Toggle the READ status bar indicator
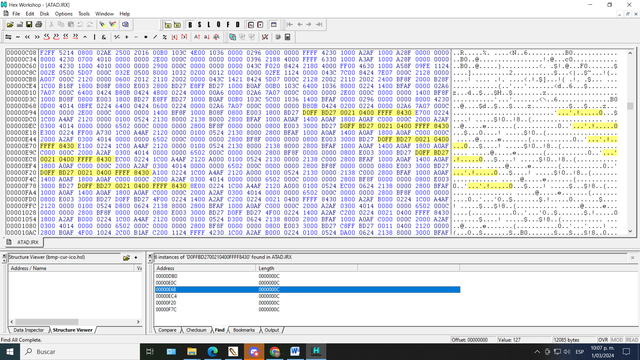Viewport: 640px width, 360px height. (631, 340)
